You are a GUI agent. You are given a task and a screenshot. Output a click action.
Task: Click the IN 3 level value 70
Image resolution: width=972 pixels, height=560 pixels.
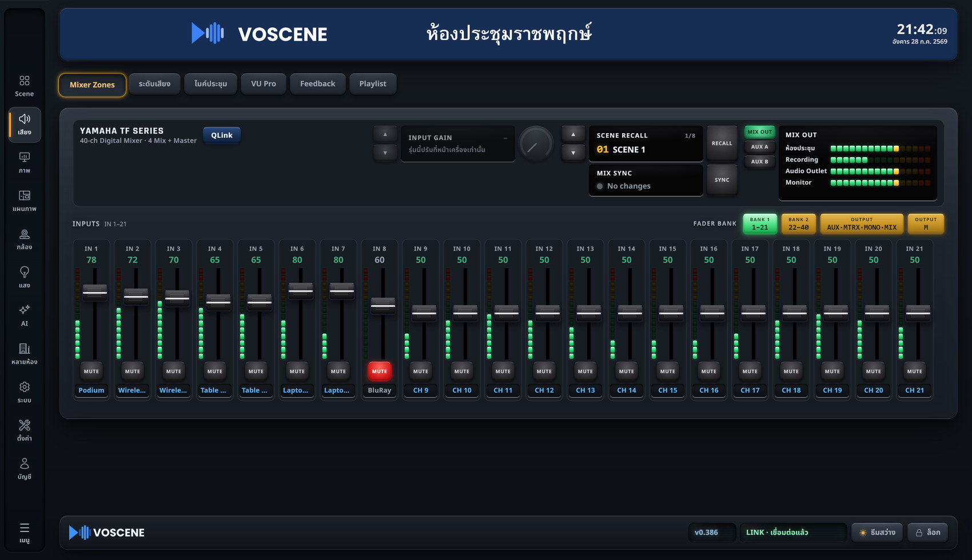pyautogui.click(x=174, y=260)
